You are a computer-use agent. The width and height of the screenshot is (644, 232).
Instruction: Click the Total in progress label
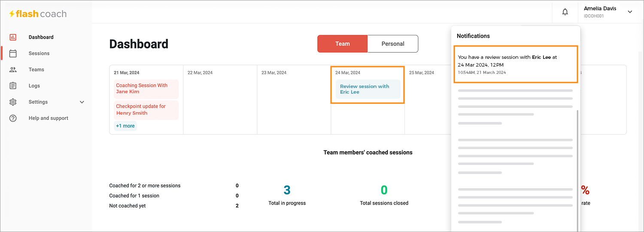(287, 203)
